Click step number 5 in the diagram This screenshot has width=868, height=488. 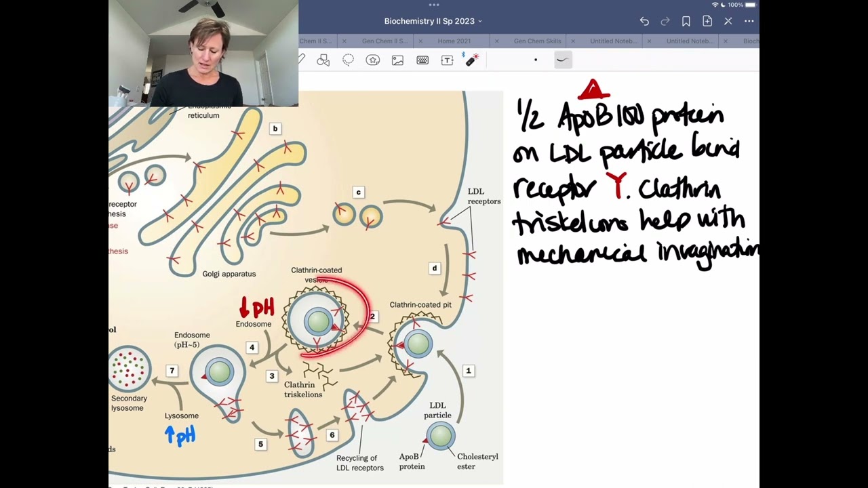click(x=260, y=444)
